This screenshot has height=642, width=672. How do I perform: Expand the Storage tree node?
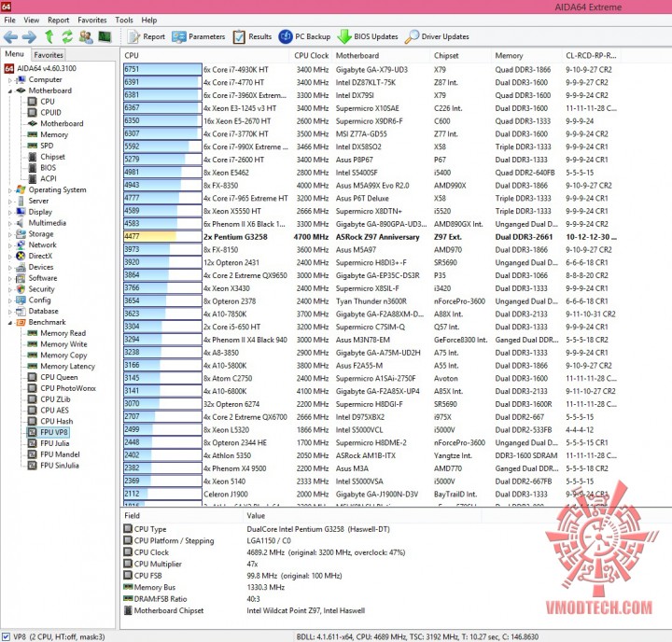[x=10, y=234]
